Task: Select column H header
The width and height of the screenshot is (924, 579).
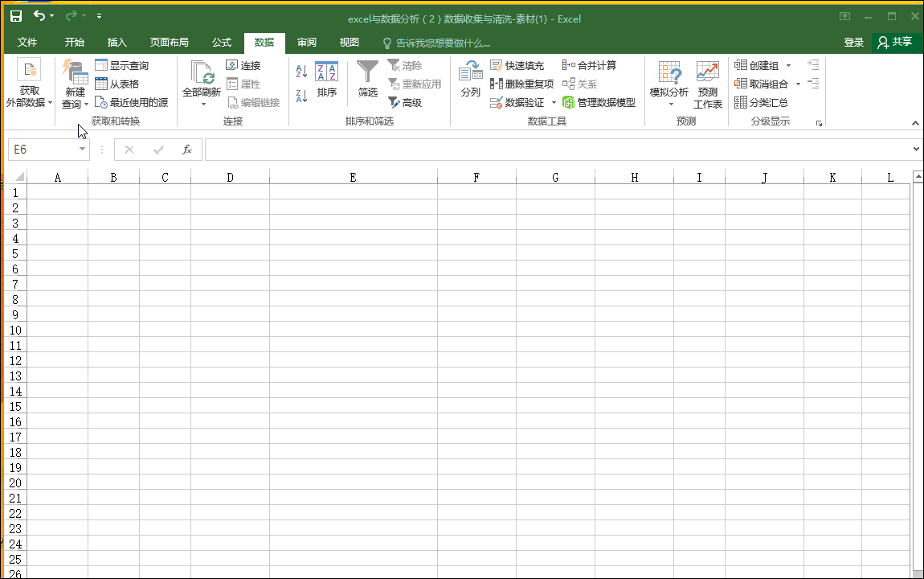Action: click(634, 178)
